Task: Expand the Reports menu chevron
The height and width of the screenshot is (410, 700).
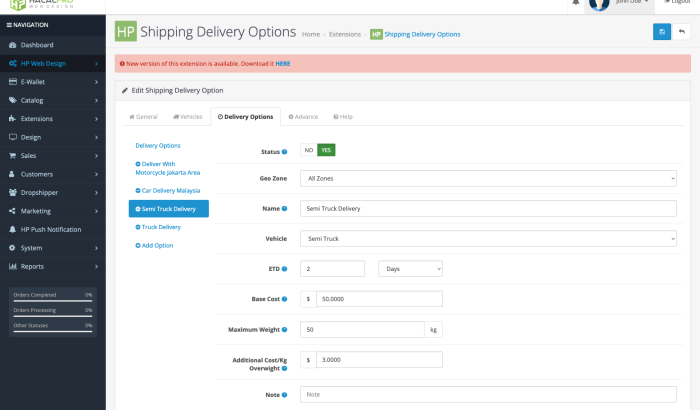Action: pos(96,266)
